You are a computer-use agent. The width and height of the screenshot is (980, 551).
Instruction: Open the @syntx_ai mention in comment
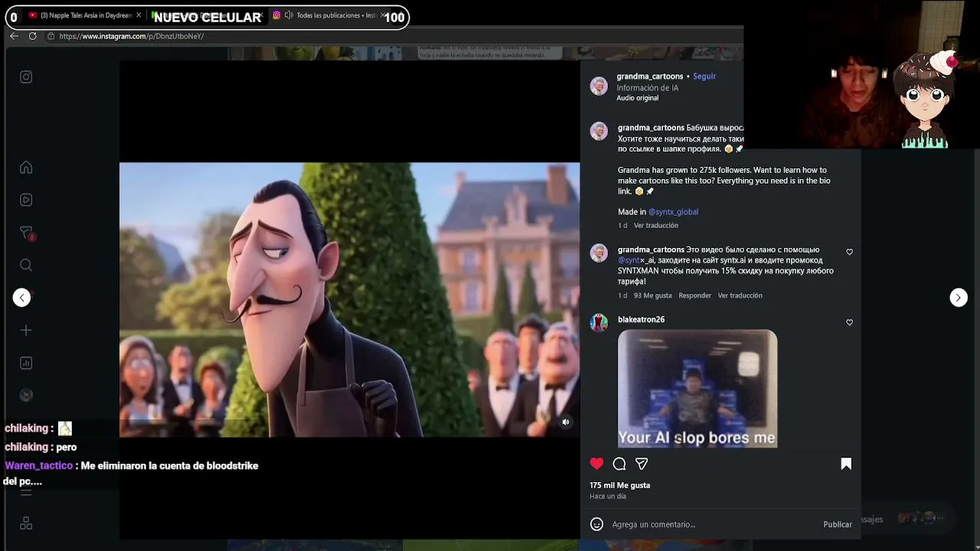[x=636, y=260]
